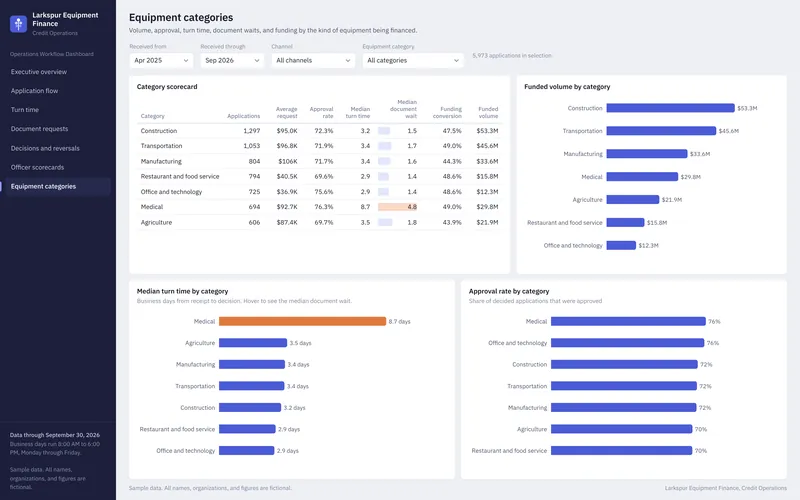The width and height of the screenshot is (800, 500).
Task: Click Office and technology $12.3M funded bar
Action: 621,245
